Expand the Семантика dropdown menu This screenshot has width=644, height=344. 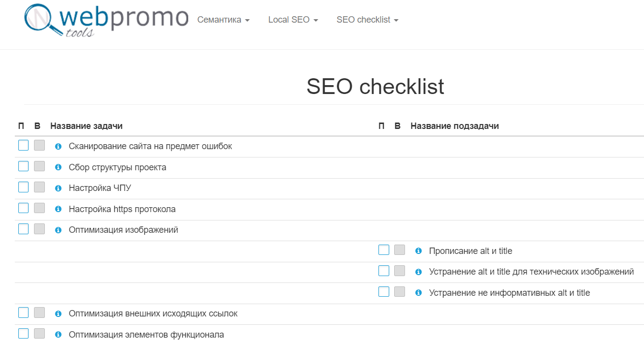coord(223,20)
